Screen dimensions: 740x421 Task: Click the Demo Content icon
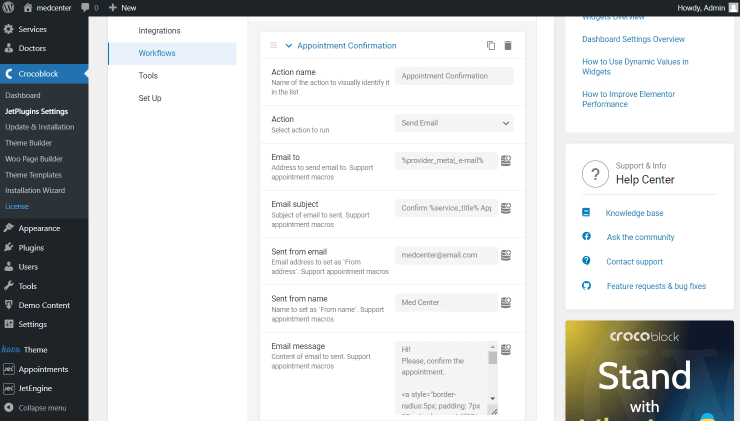pos(8,305)
